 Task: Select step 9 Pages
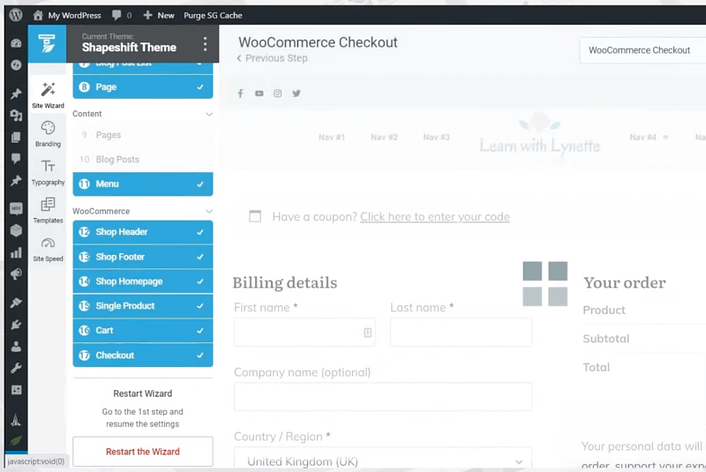(143, 135)
